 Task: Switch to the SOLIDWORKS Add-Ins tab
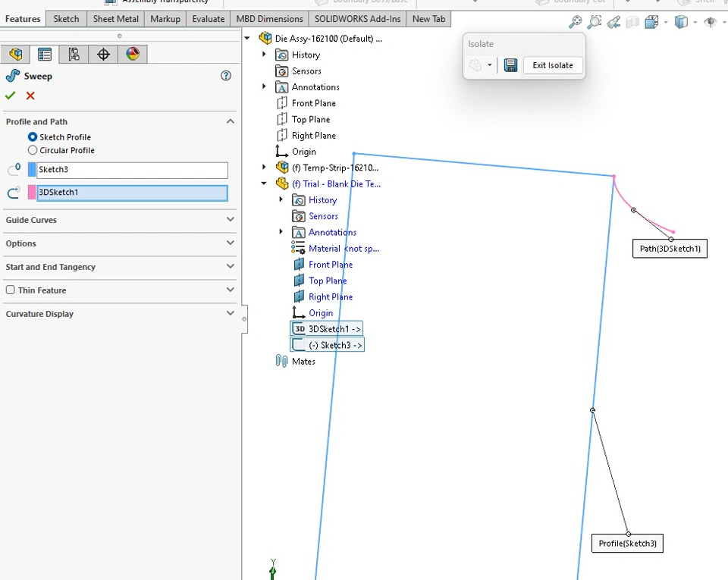[x=357, y=19]
